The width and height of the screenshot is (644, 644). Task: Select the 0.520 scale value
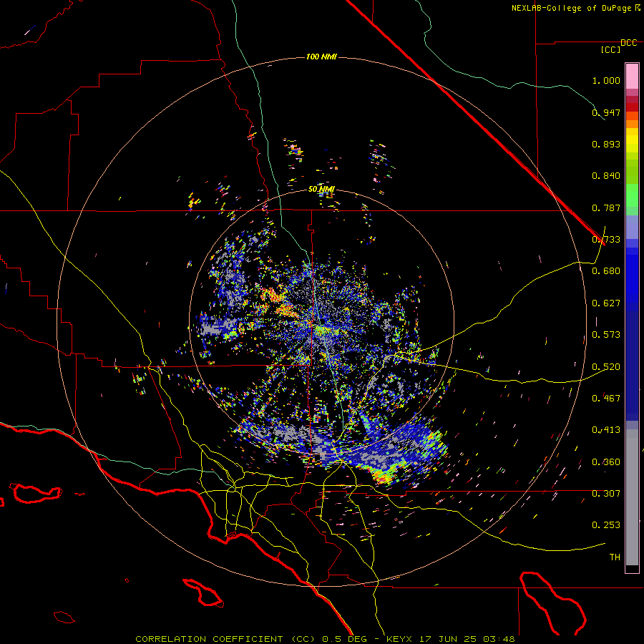click(606, 367)
